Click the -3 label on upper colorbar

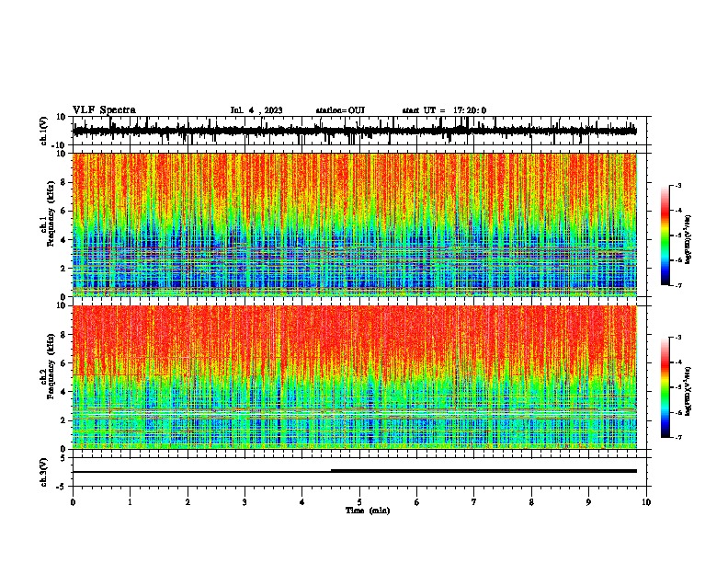pos(677,185)
